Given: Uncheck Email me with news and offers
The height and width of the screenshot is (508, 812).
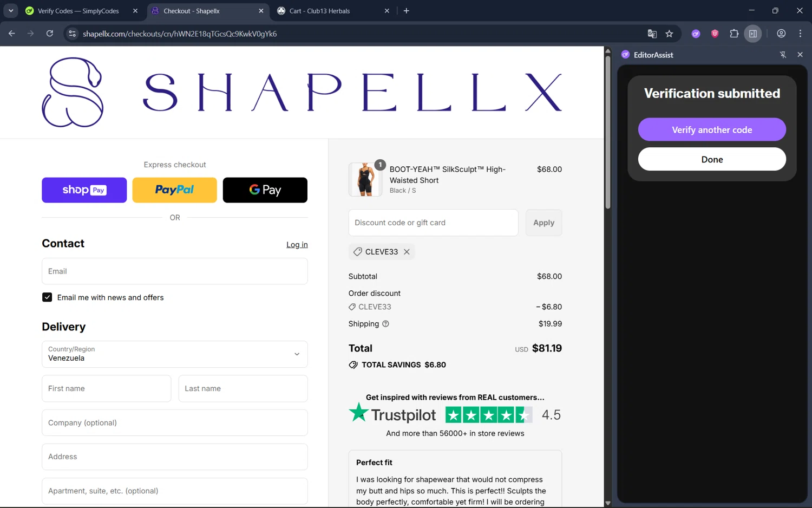Looking at the screenshot, I should pyautogui.click(x=47, y=297).
